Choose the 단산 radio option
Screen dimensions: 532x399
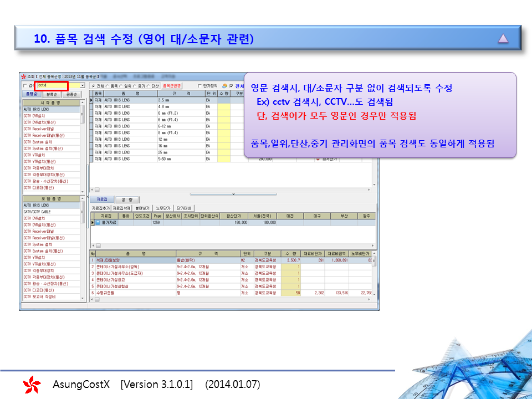click(x=149, y=86)
